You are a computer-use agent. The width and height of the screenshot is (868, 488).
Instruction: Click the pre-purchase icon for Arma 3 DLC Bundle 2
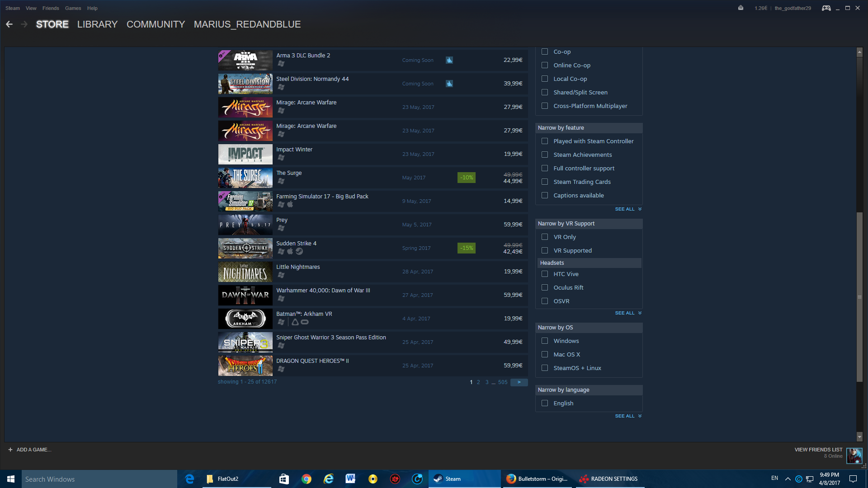coord(449,60)
